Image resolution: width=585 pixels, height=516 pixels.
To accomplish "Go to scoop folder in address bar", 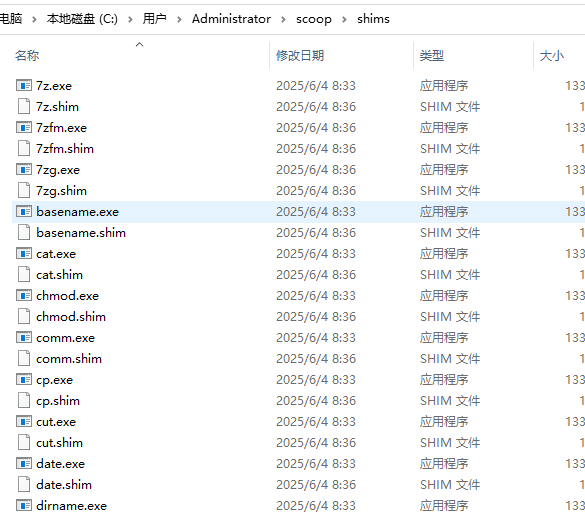I will (x=314, y=19).
